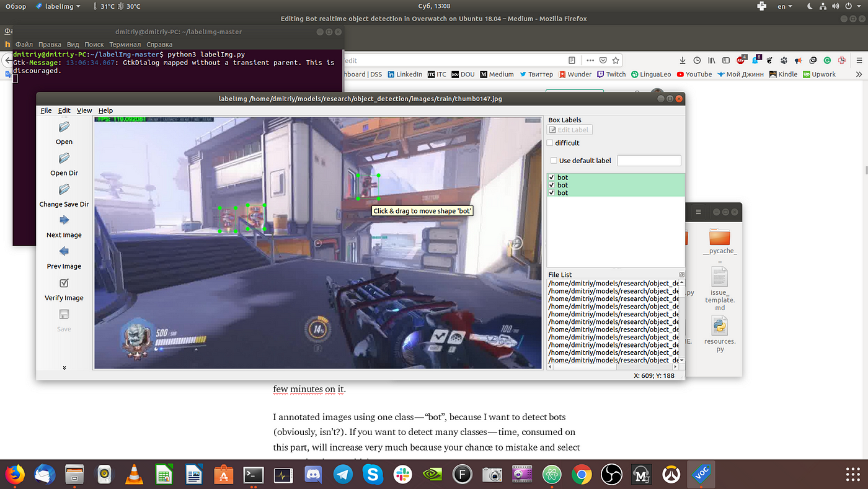
Task: Open the LinkedIn bookmark
Action: (405, 74)
